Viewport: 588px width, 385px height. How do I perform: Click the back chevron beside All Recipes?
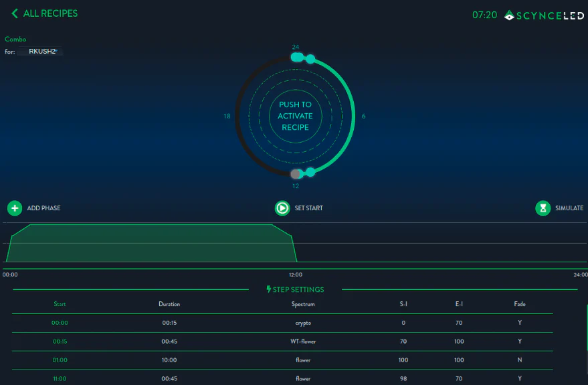click(x=15, y=13)
